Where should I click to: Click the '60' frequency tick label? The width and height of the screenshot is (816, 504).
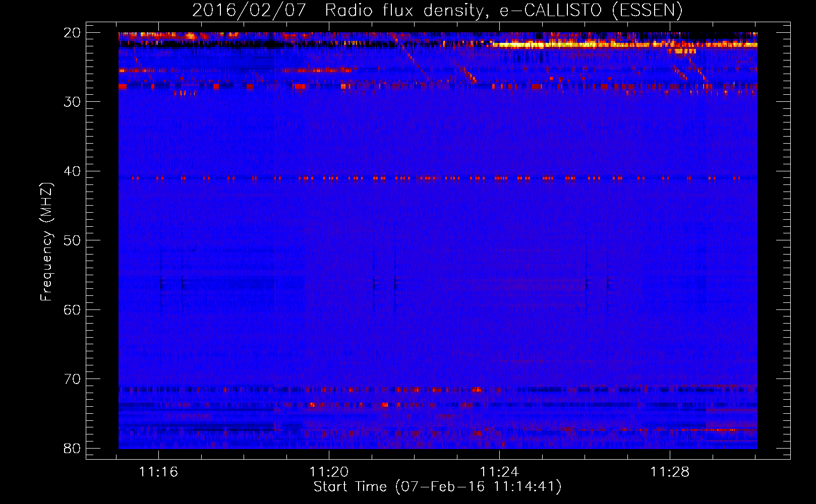73,309
